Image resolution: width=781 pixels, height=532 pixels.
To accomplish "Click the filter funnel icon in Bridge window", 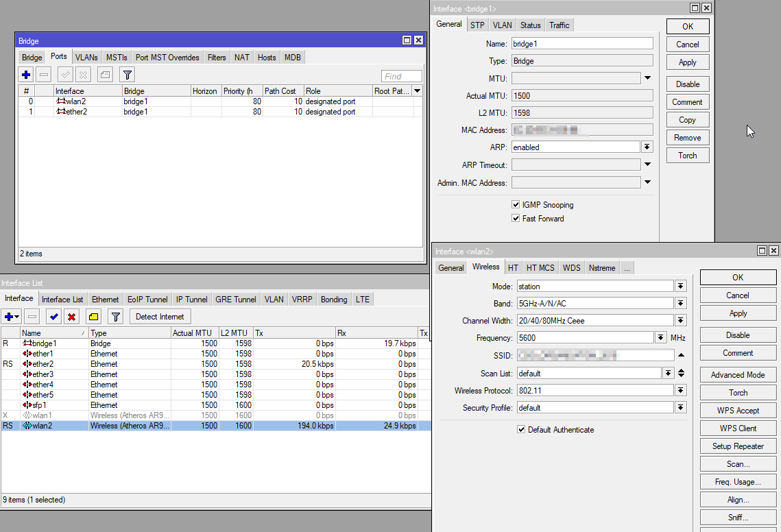I will (127, 75).
